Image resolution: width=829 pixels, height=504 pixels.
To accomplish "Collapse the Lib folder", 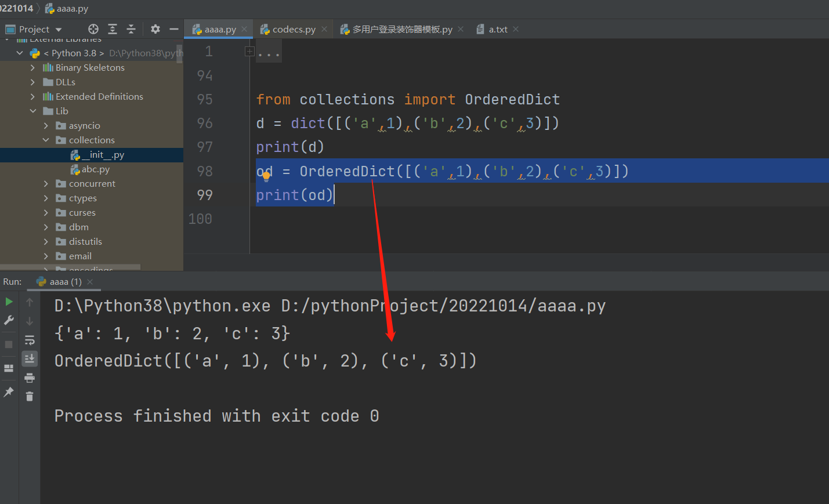I will [33, 111].
